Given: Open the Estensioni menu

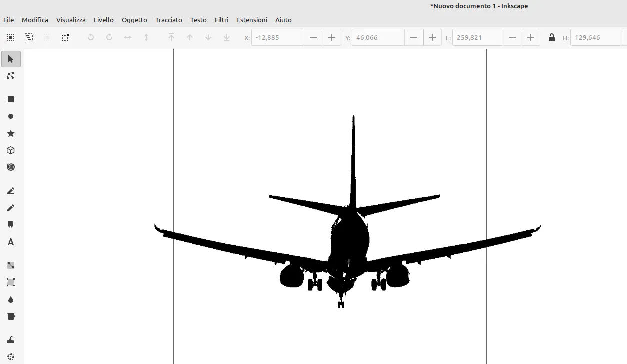Looking at the screenshot, I should 252,20.
